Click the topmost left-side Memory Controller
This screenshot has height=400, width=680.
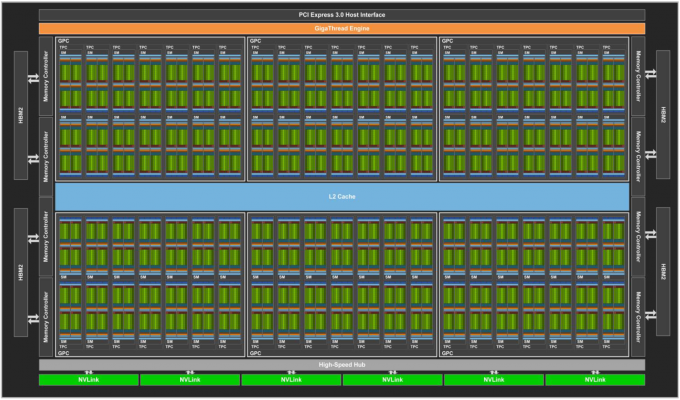[46, 76]
